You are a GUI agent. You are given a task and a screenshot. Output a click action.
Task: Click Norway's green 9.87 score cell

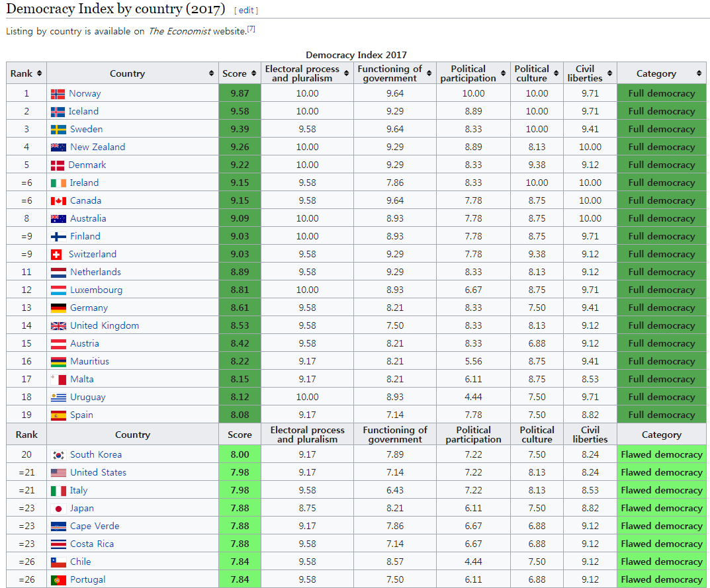[x=240, y=93]
